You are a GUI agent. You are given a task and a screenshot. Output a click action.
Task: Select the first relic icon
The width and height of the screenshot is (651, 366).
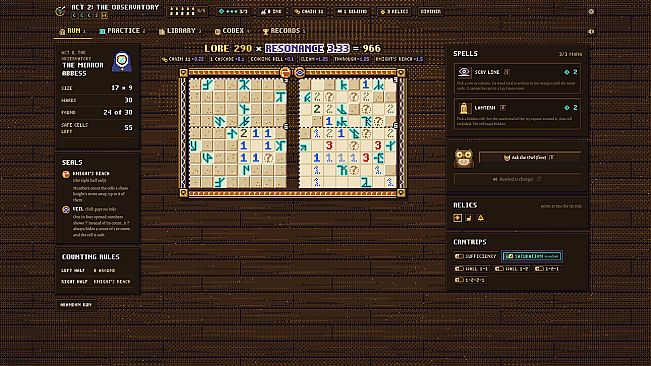point(458,218)
